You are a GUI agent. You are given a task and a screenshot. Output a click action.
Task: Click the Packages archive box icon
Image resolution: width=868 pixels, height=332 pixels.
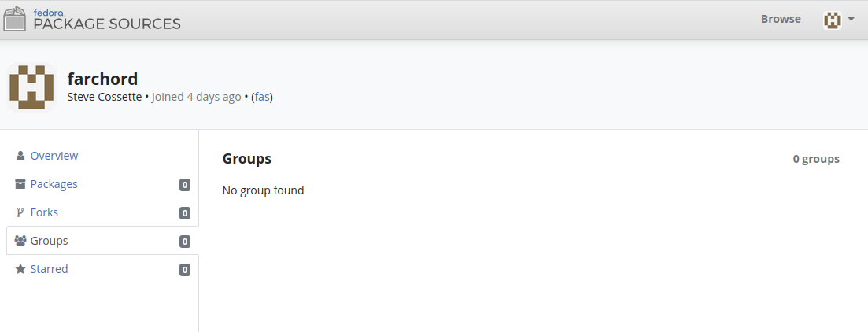(20, 184)
